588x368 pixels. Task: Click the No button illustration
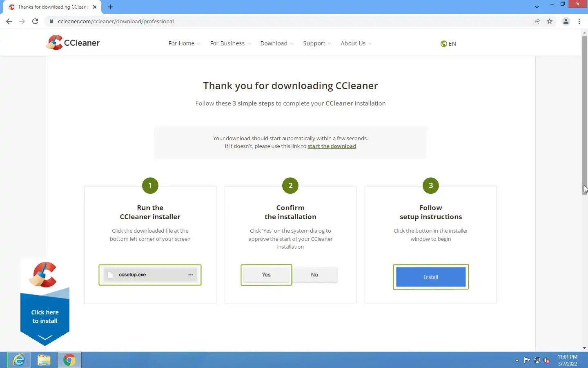coord(314,275)
